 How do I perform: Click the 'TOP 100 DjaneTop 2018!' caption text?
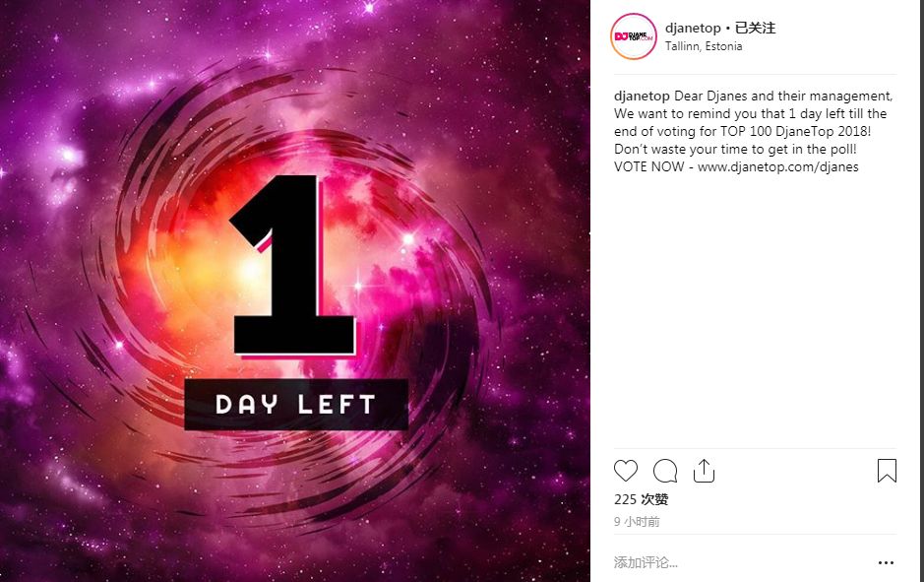tap(795, 132)
